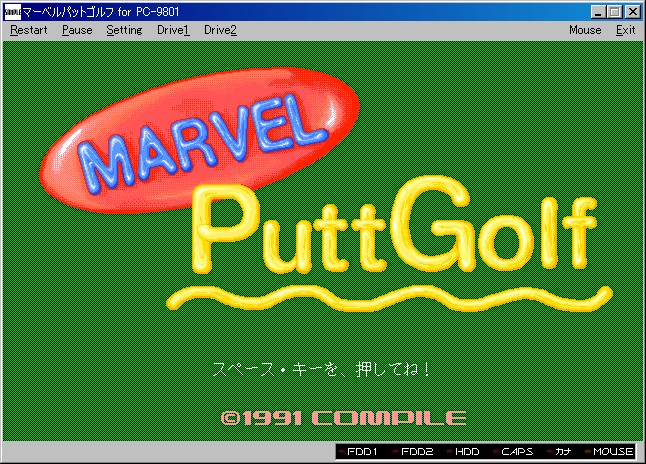This screenshot has height=464, width=646.
Task: Click the COMPILE app icon in title bar
Action: pos(12,12)
